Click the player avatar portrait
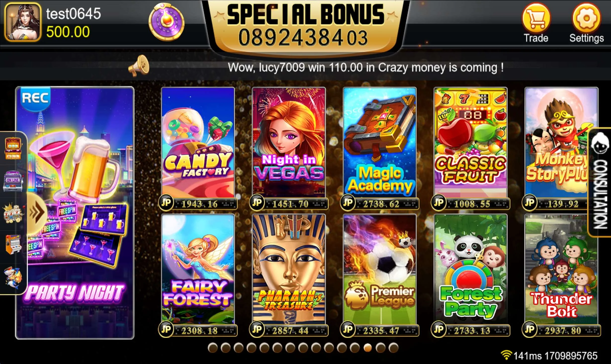 (23, 22)
